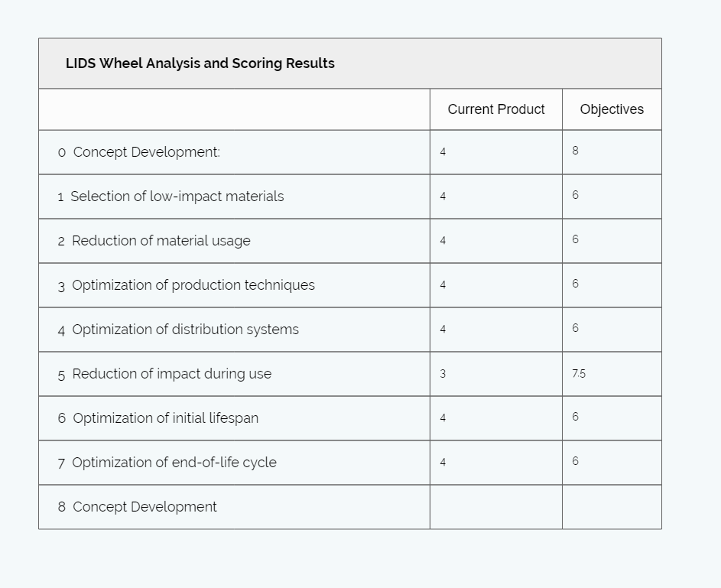The width and height of the screenshot is (721, 588).
Task: Select the "Current Product" column header
Action: pos(496,109)
